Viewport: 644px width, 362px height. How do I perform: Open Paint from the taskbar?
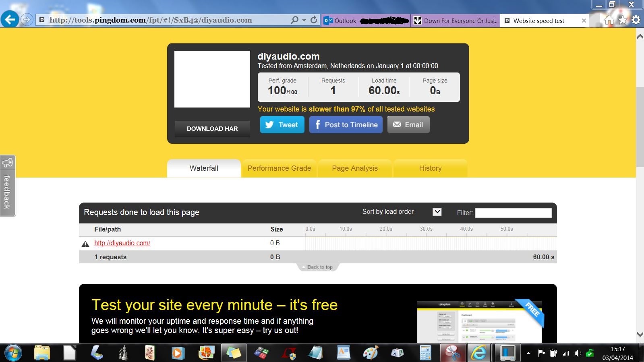click(x=371, y=353)
